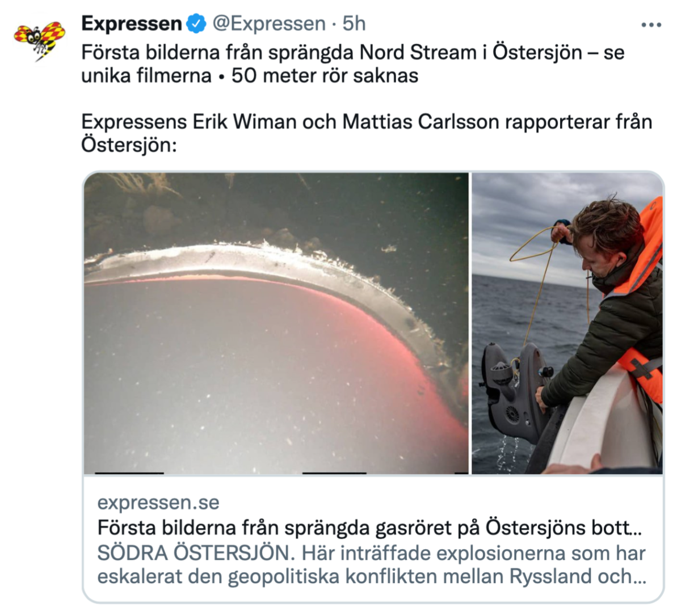
Task: Click the SÖDRA ÖSTERSJÖN card description
Action: pos(372,564)
